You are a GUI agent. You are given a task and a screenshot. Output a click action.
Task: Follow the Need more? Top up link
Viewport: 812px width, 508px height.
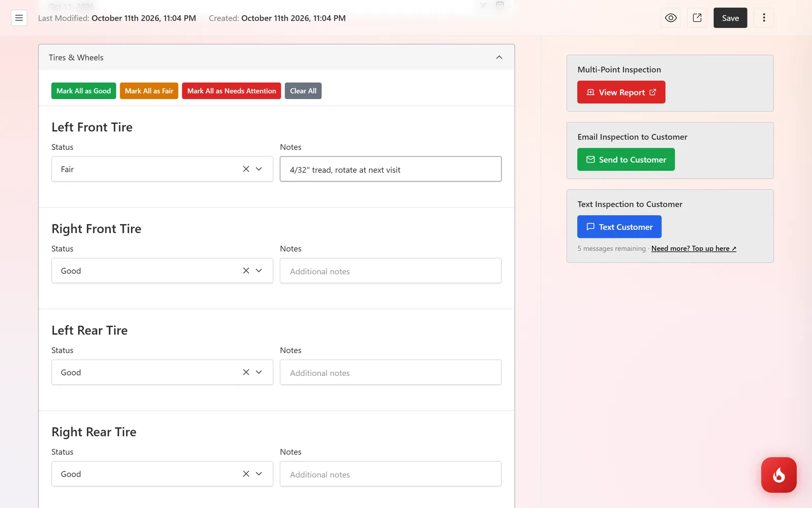click(x=693, y=248)
